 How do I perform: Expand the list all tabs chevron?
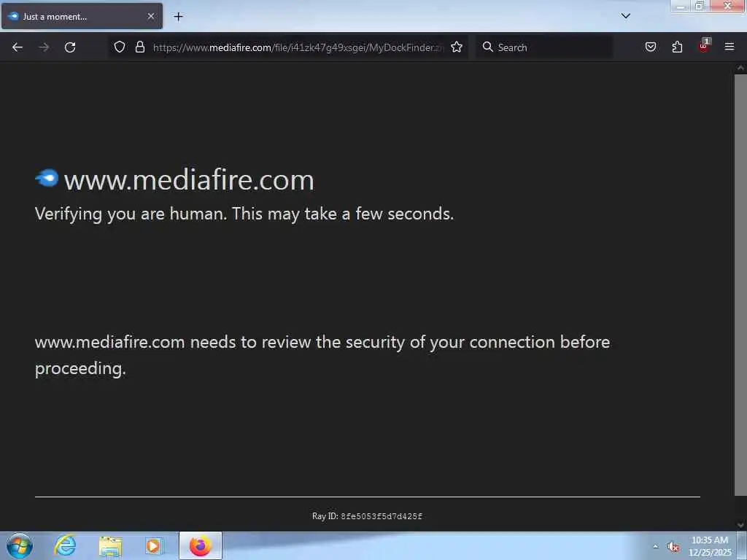(626, 16)
